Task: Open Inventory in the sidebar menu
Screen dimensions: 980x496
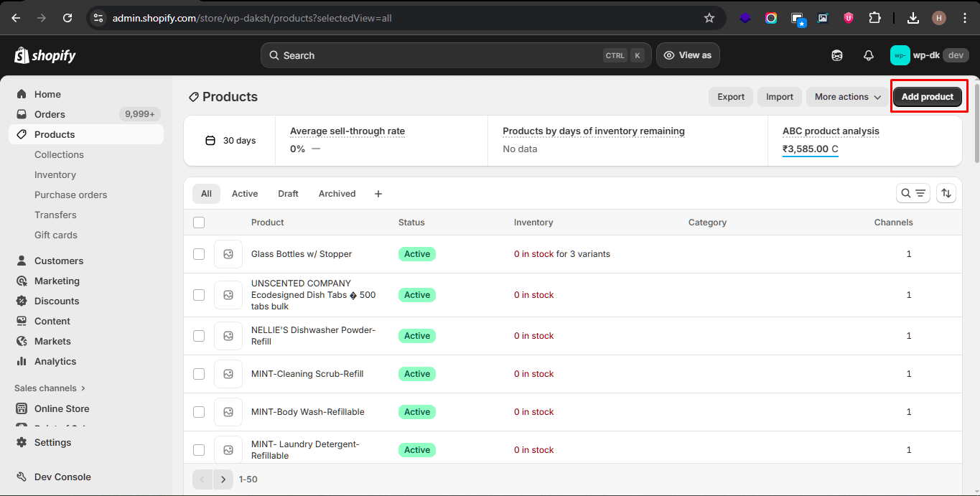Action: [x=55, y=174]
